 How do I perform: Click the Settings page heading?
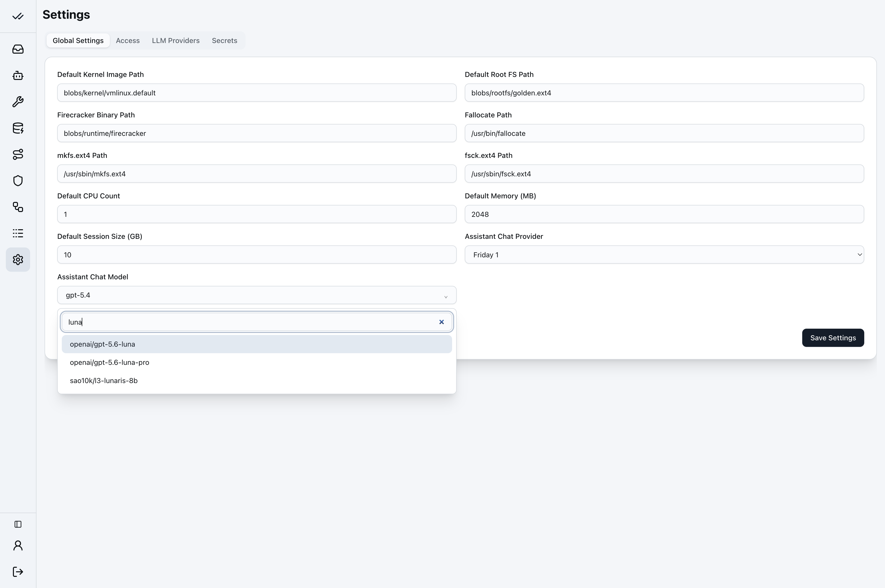(66, 15)
